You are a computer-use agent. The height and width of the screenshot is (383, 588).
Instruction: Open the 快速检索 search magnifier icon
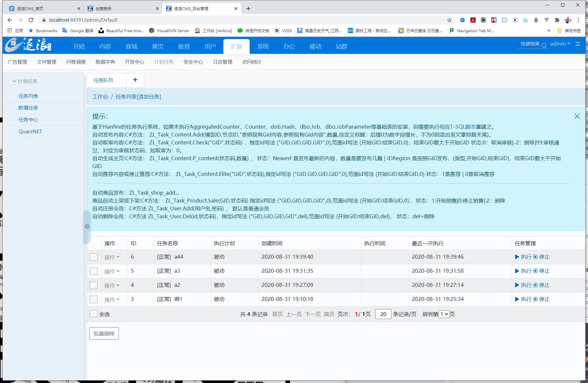click(544, 45)
